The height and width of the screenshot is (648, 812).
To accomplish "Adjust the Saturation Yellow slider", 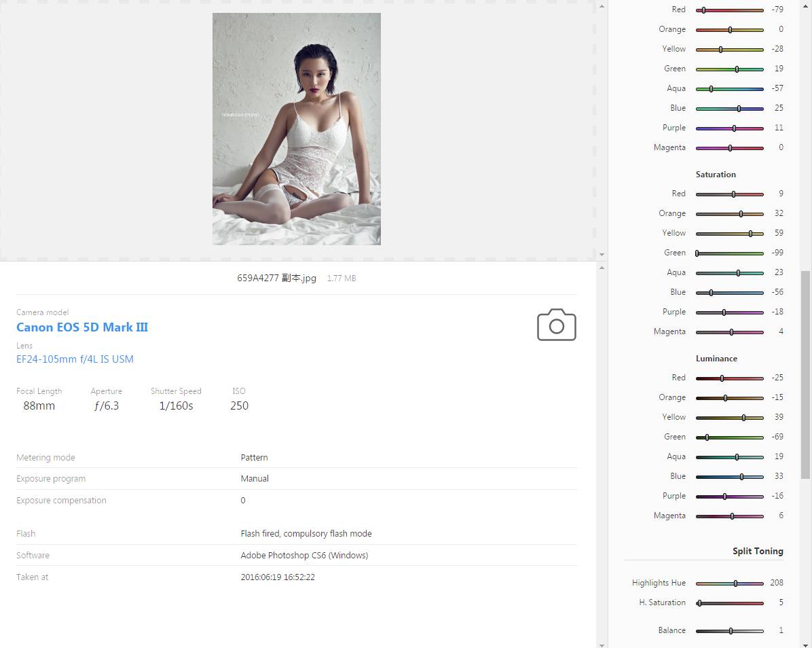I will 730,233.
